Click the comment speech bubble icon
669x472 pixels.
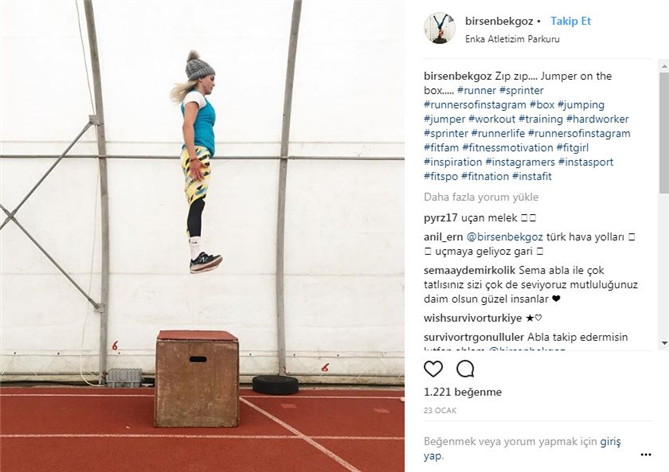465,369
